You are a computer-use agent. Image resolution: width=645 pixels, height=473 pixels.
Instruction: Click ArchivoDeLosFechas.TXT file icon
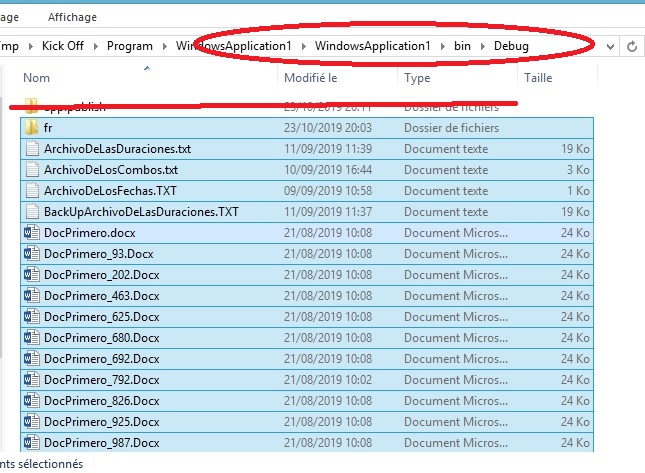pyautogui.click(x=32, y=190)
